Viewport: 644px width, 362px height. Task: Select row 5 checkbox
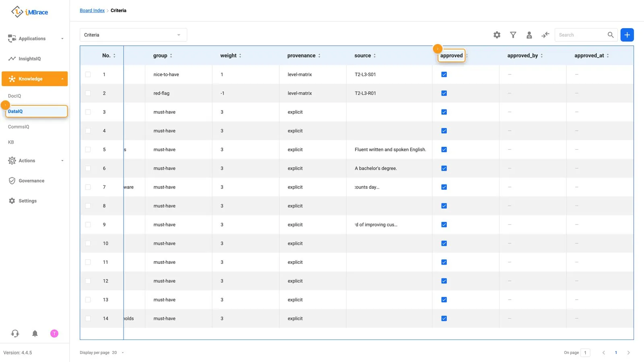(x=88, y=150)
